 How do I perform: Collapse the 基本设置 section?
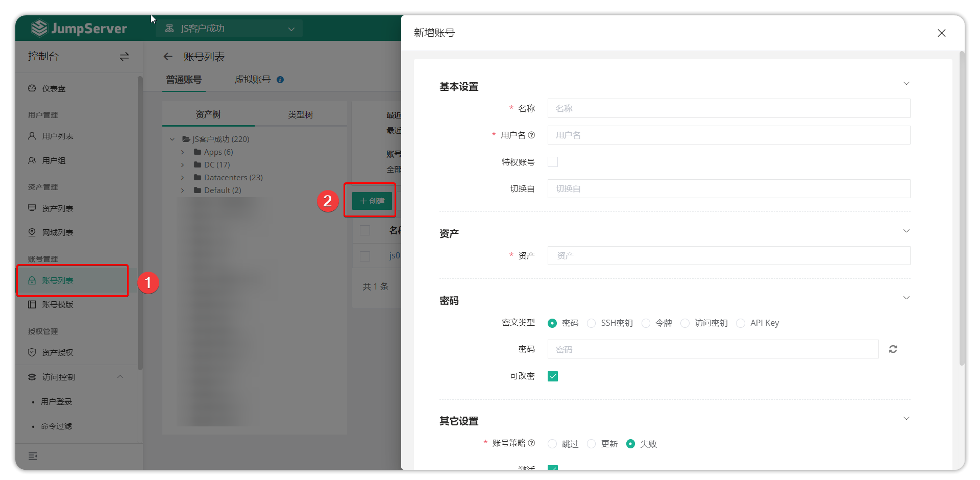click(x=906, y=83)
